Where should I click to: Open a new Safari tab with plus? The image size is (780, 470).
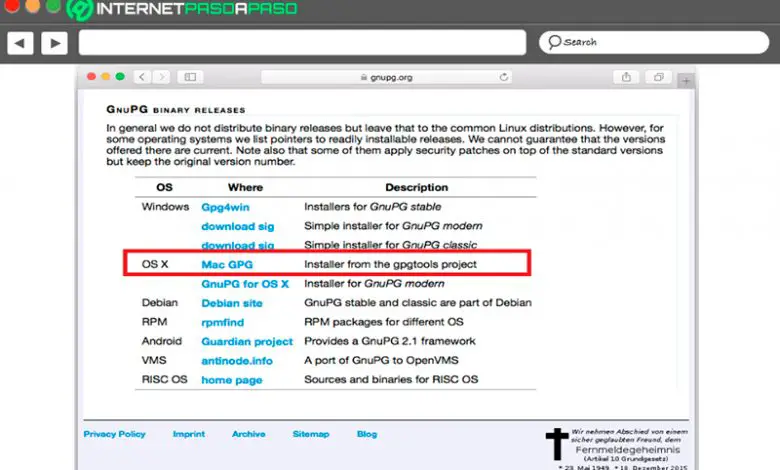686,81
